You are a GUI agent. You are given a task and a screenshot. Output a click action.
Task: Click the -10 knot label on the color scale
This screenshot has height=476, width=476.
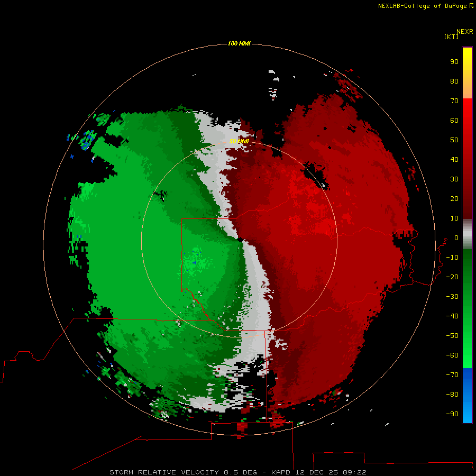click(x=452, y=258)
